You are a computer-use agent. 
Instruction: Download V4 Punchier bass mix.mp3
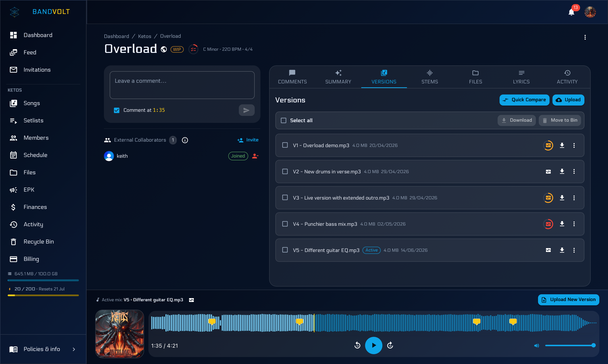[562, 224]
